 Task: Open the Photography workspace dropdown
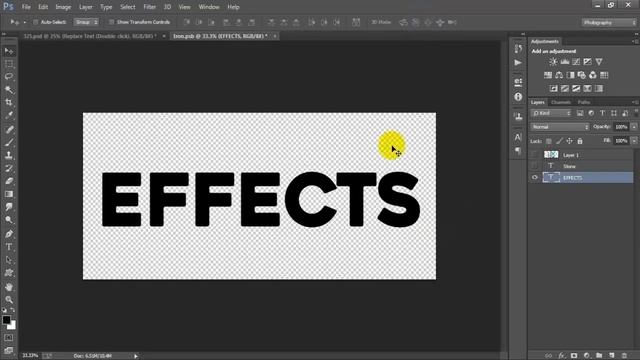[609, 22]
